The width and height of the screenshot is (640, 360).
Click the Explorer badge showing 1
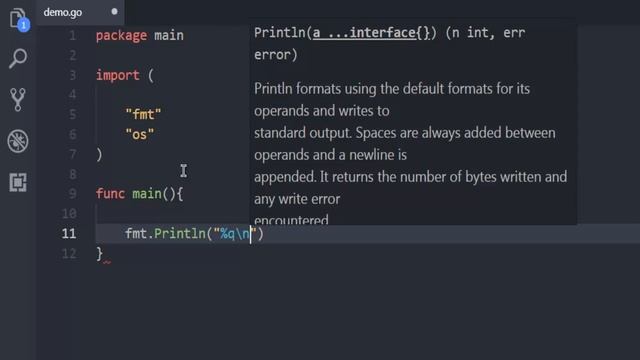(x=24, y=25)
